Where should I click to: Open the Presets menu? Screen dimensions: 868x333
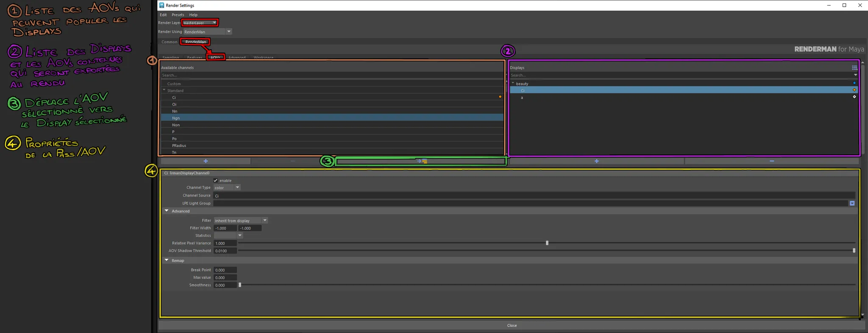click(178, 15)
